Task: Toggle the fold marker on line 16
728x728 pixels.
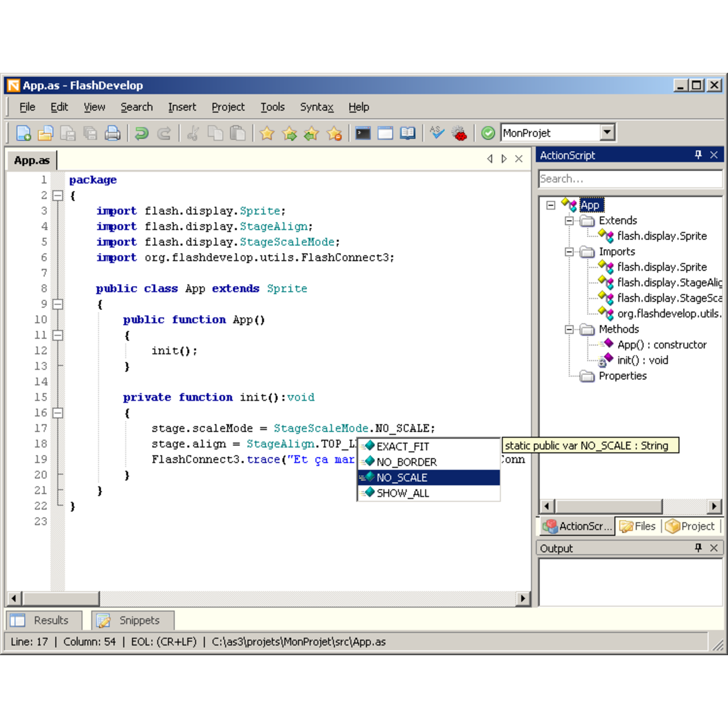Action: (x=57, y=412)
